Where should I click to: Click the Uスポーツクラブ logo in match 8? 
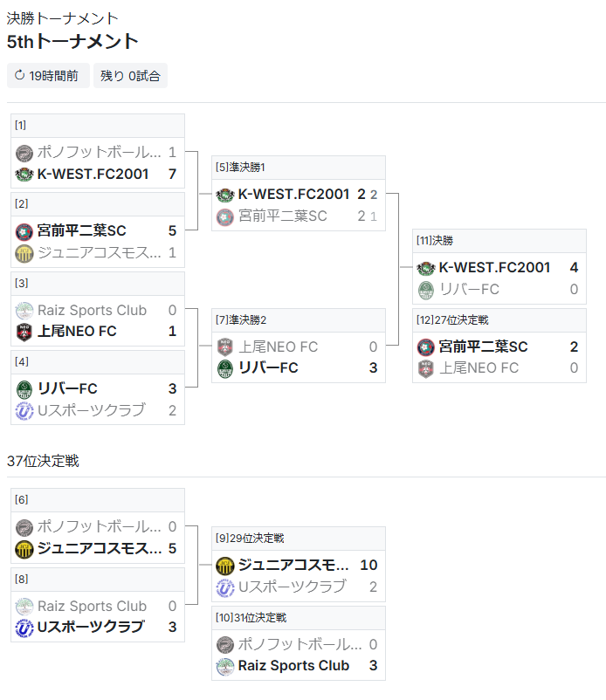click(24, 628)
